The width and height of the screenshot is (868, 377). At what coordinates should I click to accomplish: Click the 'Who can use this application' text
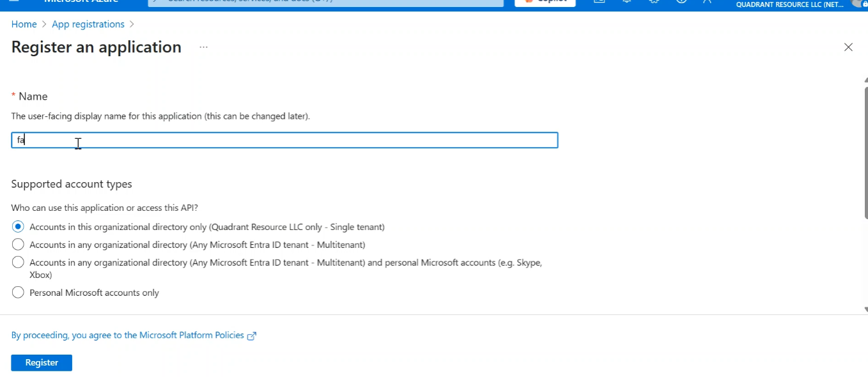pyautogui.click(x=105, y=208)
